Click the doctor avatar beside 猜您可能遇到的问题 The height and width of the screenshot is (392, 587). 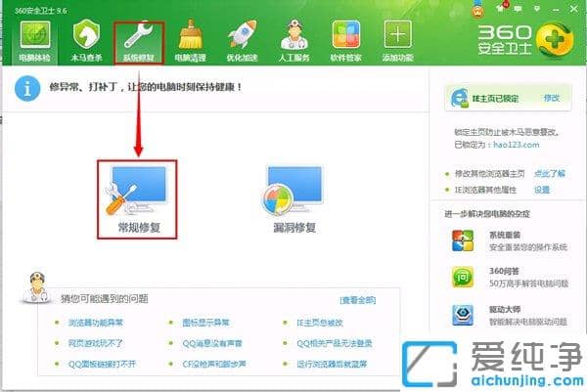(35, 287)
